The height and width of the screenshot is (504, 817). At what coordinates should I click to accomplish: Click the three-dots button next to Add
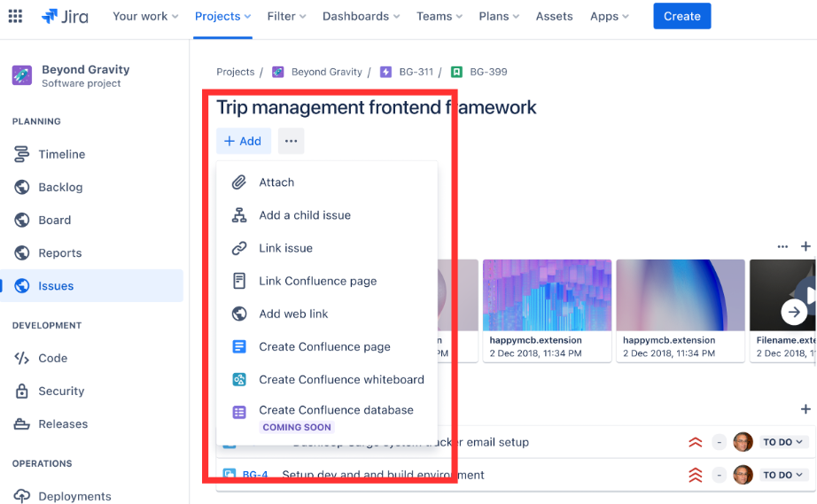(x=291, y=141)
